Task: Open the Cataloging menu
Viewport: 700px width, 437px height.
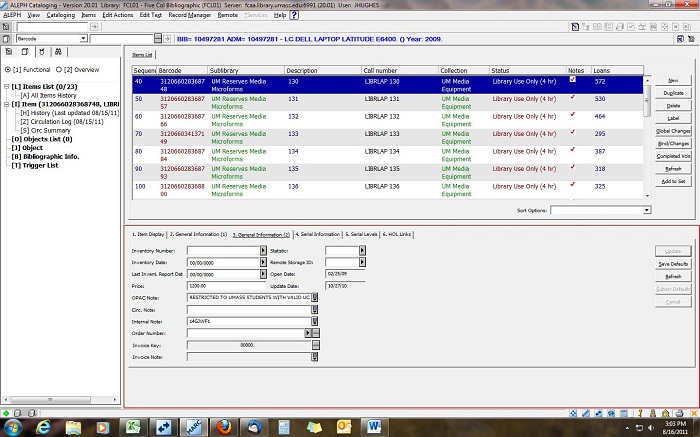Action: coord(61,16)
